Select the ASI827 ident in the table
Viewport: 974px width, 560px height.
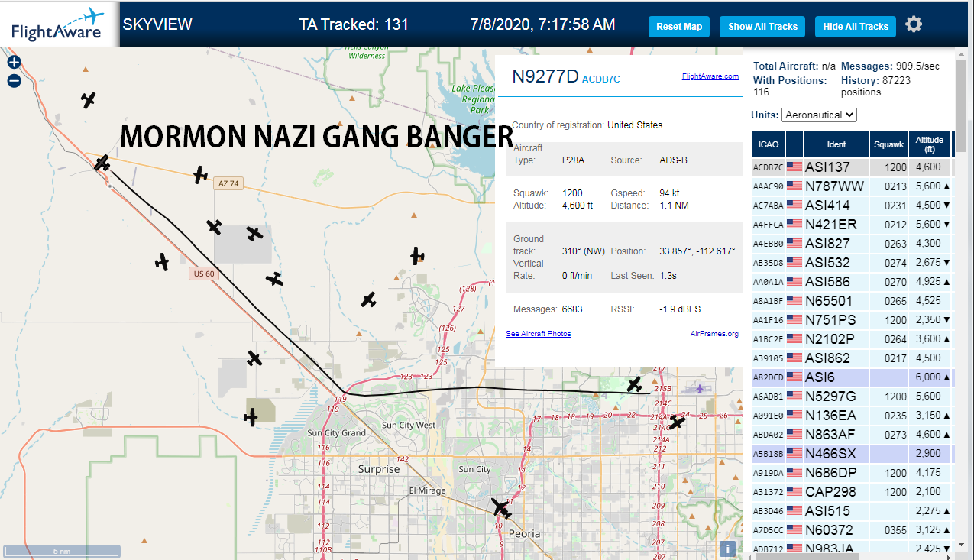827,244
